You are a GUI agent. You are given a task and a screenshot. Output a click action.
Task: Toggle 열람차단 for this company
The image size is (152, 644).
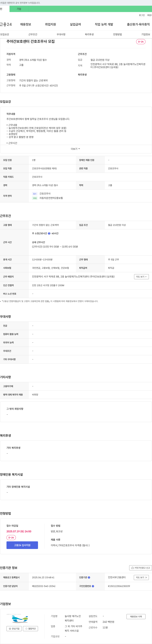[x=31, y=628]
